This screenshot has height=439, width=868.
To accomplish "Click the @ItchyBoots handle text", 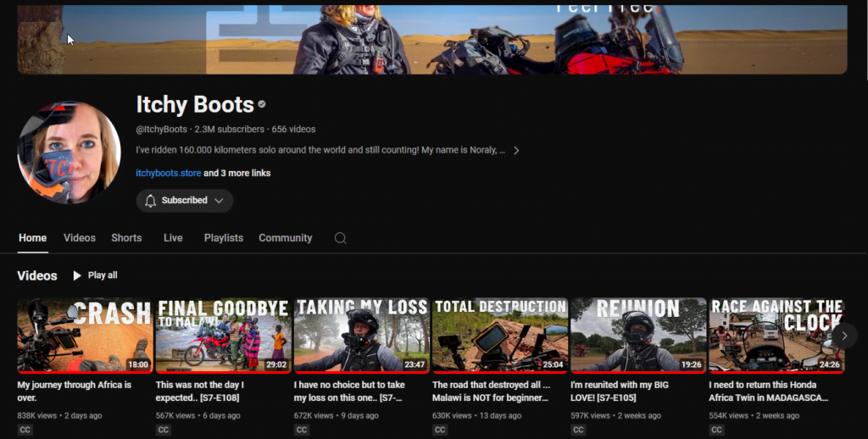I will point(162,130).
